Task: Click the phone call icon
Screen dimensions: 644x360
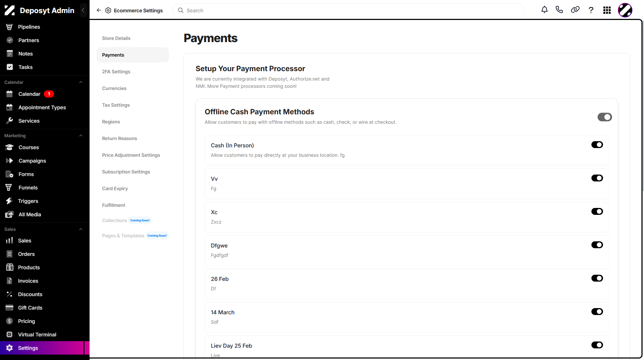Action: tap(559, 10)
